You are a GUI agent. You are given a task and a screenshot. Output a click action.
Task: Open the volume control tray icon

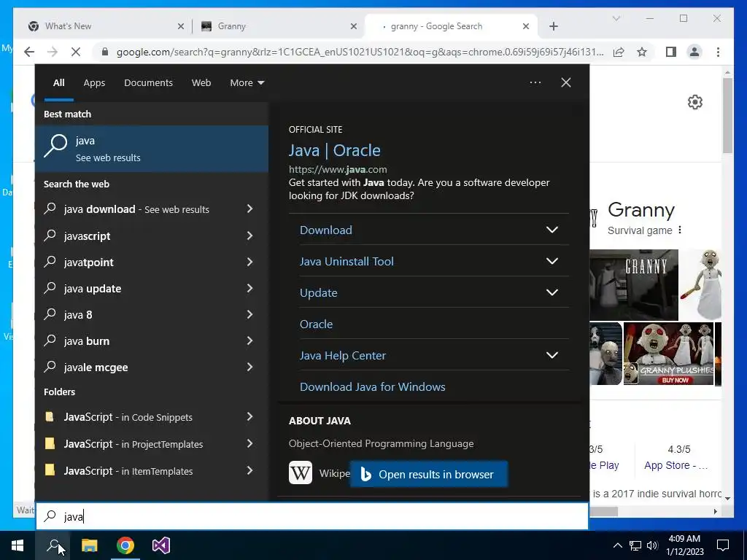(x=652, y=545)
